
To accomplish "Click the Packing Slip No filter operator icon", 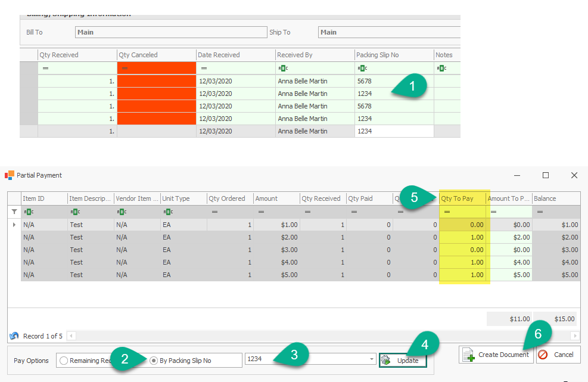I will coord(362,68).
